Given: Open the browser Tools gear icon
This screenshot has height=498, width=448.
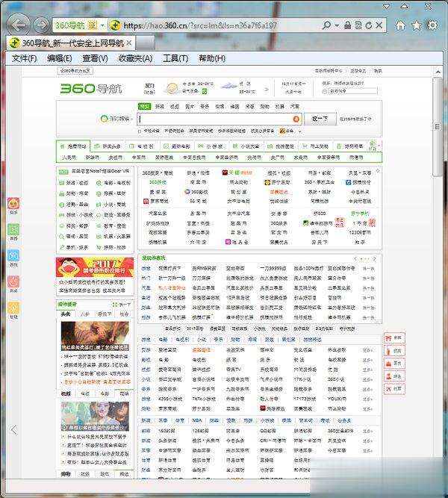Looking at the screenshot, I should 432,25.
